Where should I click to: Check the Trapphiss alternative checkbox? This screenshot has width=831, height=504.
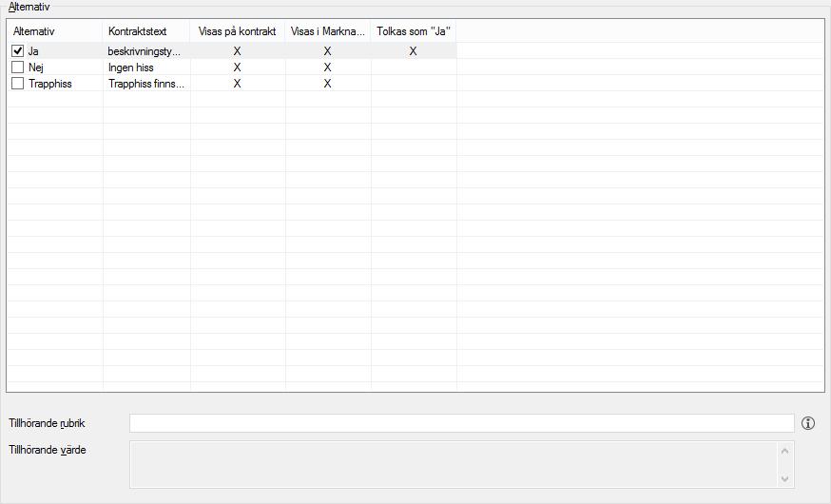click(x=17, y=83)
